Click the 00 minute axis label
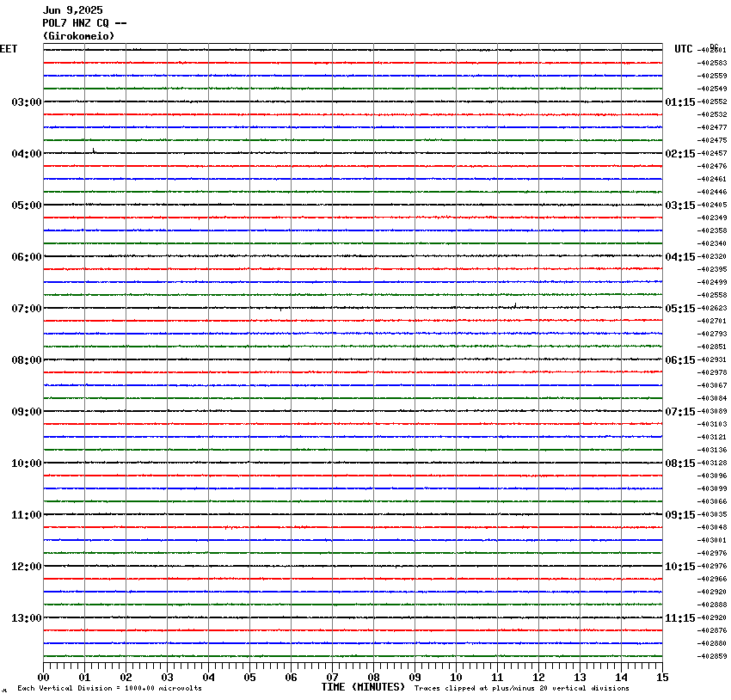The image size is (731, 700). pyautogui.click(x=44, y=677)
